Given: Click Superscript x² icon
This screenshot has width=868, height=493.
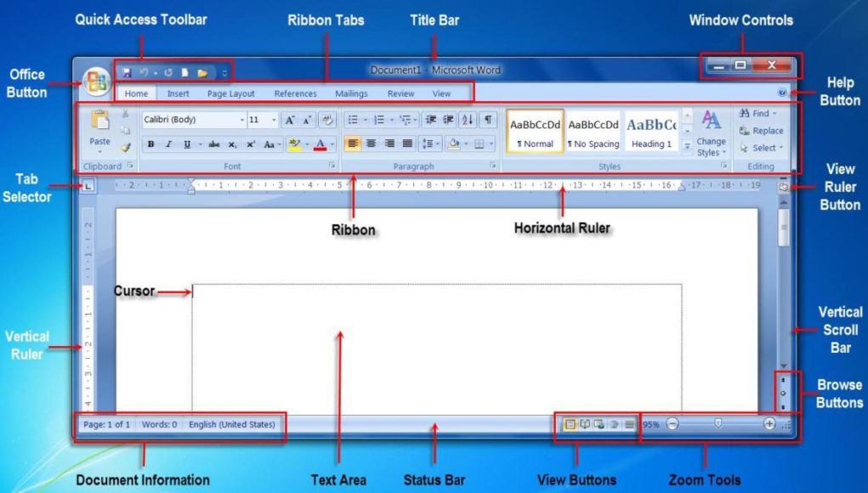Looking at the screenshot, I should [x=251, y=144].
